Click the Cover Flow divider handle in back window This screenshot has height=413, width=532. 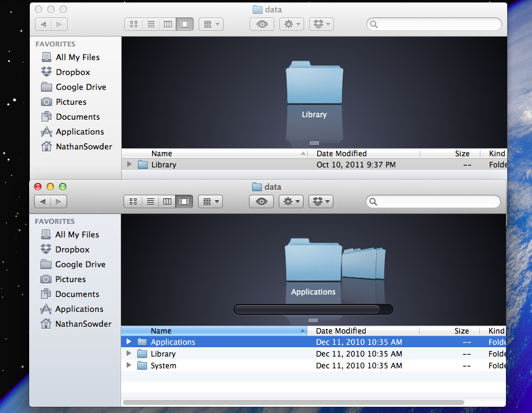coord(314,143)
